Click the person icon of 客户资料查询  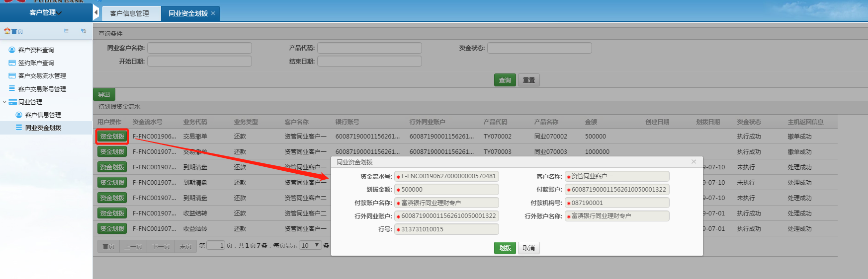coord(12,50)
